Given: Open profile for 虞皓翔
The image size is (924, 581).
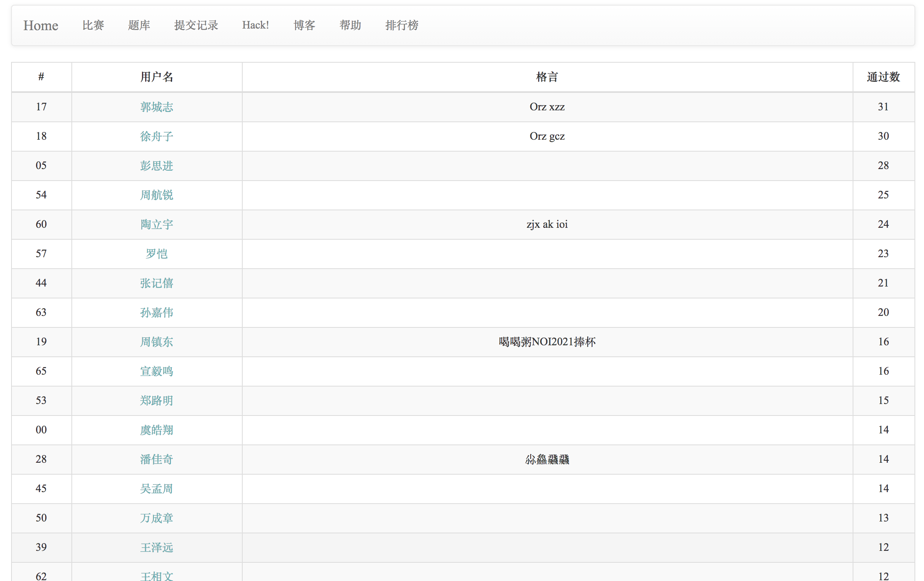Looking at the screenshot, I should tap(157, 430).
